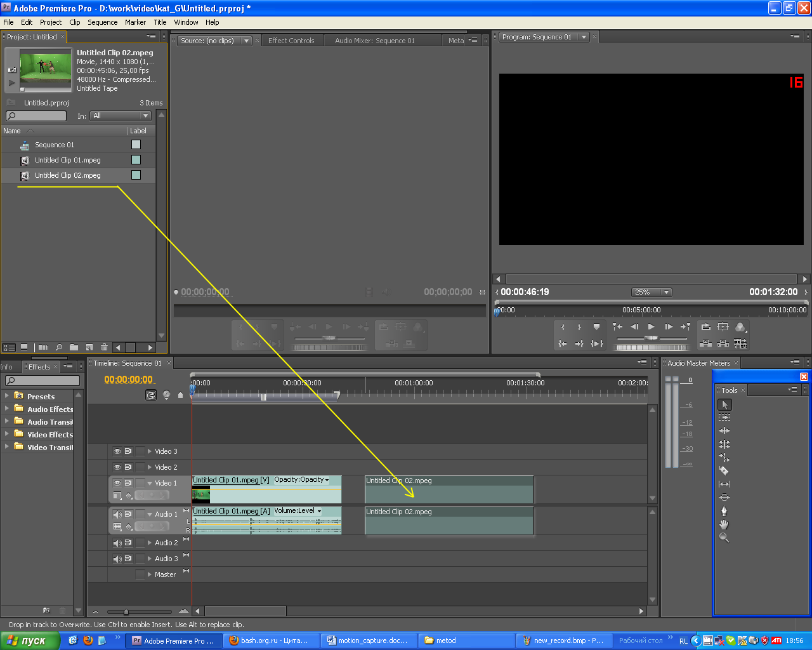Step forward one frame in Program monitor
Image resolution: width=812 pixels, height=650 pixels.
coord(669,327)
